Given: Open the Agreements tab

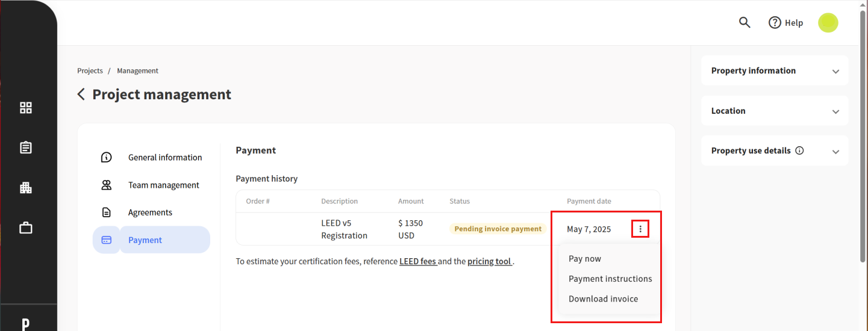Looking at the screenshot, I should coord(150,212).
